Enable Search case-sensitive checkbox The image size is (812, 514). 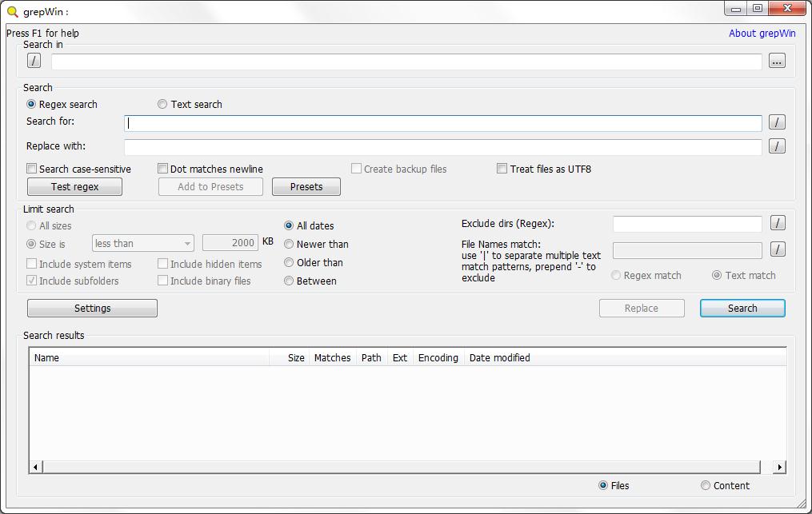click(x=32, y=169)
